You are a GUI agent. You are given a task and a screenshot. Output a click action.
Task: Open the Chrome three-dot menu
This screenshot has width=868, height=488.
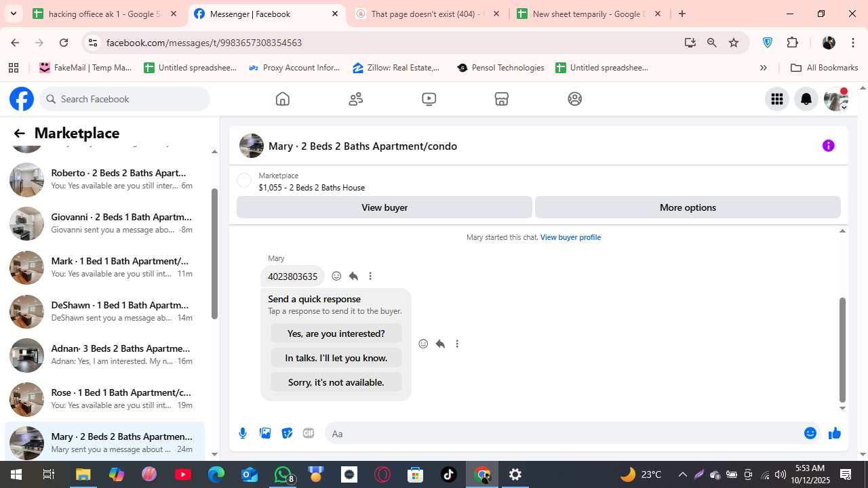tap(852, 43)
